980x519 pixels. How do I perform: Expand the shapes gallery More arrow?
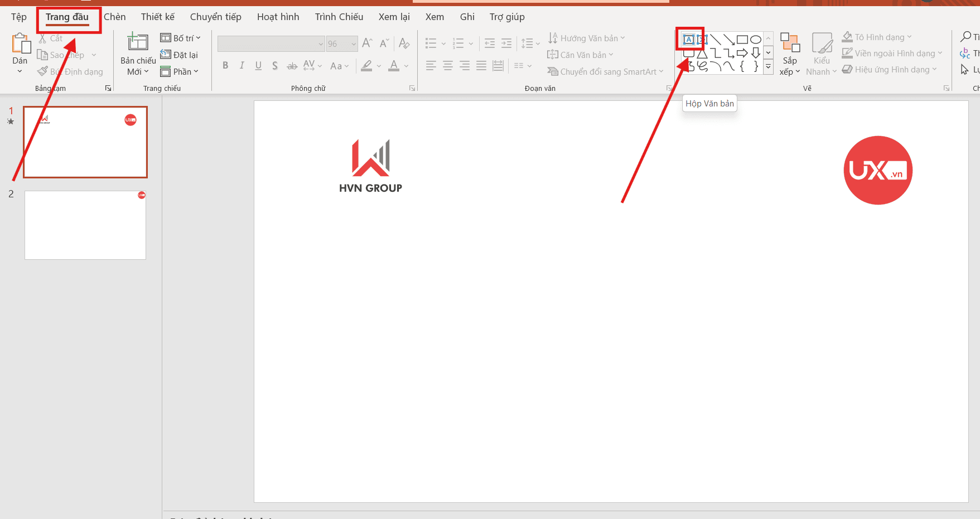pyautogui.click(x=768, y=67)
